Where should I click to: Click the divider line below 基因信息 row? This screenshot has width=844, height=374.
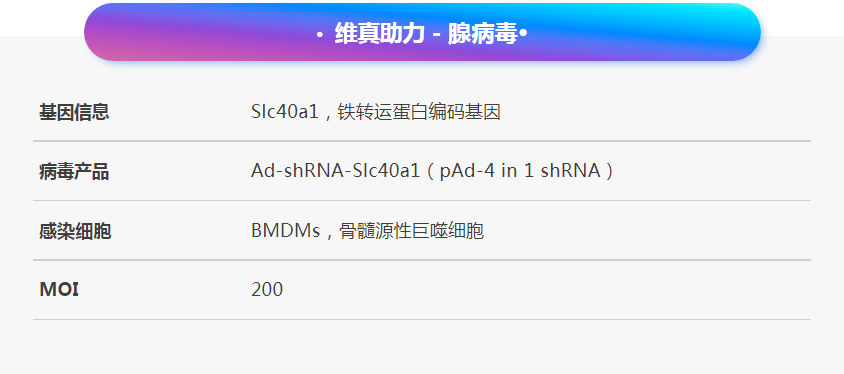422,141
